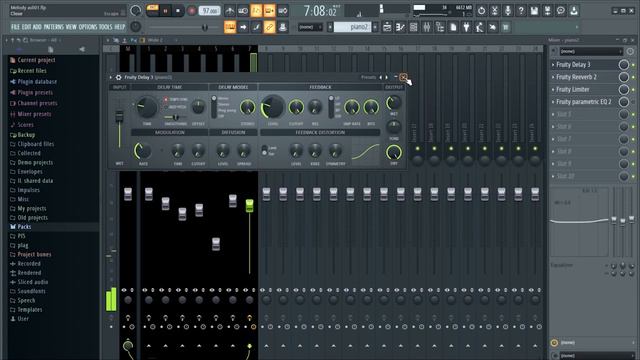Viewport: 640px width, 360px height.
Task: Open the piano roll icon
Action: click(x=400, y=27)
